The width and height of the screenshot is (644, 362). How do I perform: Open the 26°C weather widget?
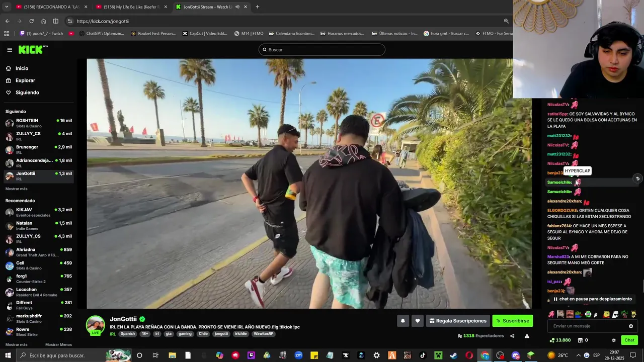coord(558,355)
